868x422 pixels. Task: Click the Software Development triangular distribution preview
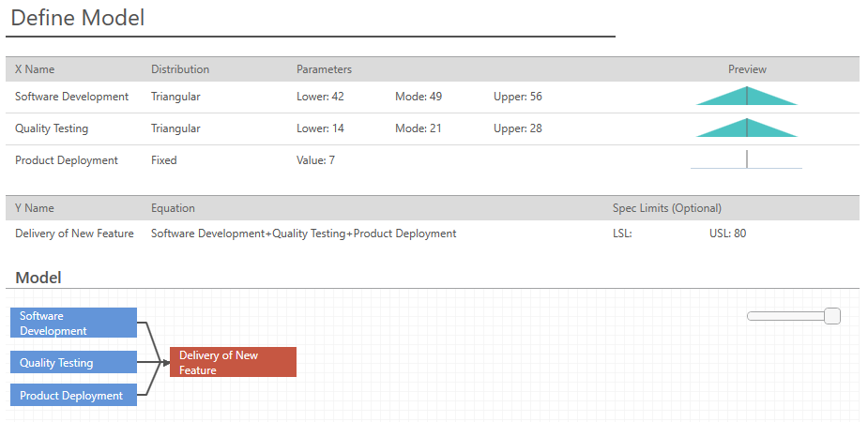tap(746, 97)
